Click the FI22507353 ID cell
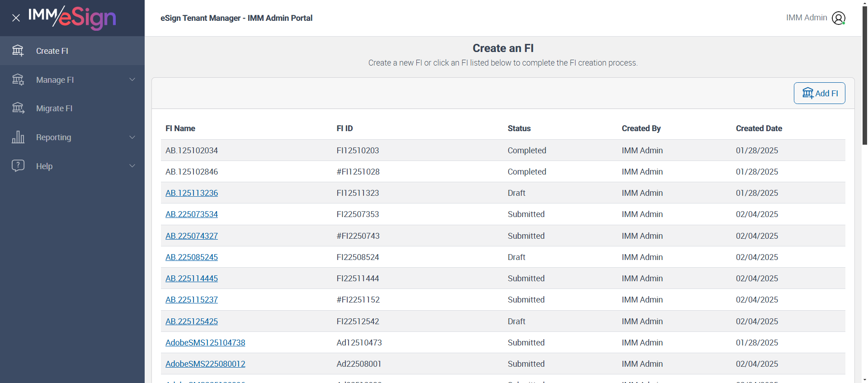Viewport: 868px width, 383px height. (358, 214)
